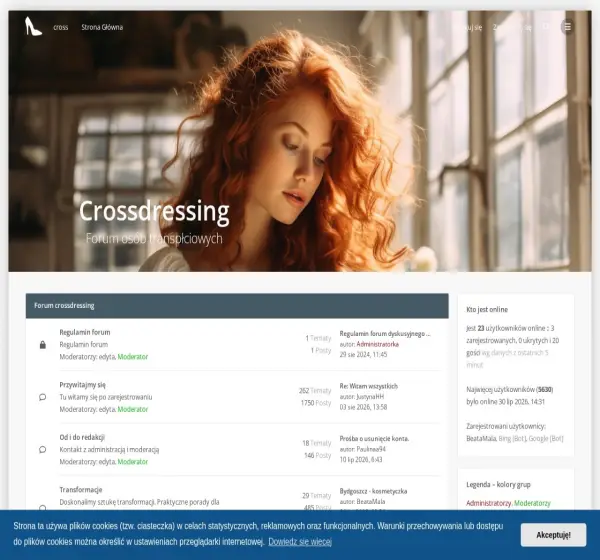The image size is (600, 560).
Task: Click the Administratorzy group legend link
Action: 488,503
